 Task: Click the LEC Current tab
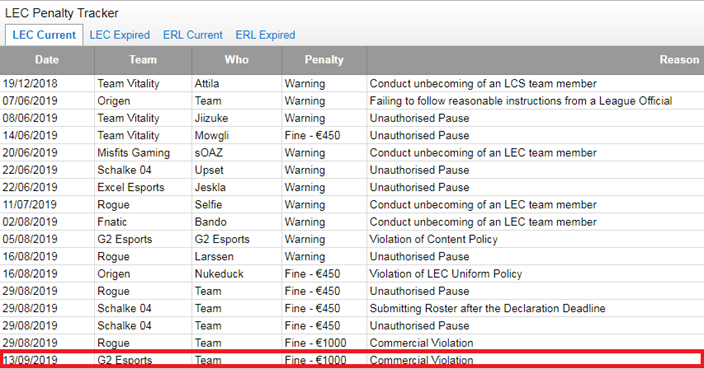pos(44,35)
